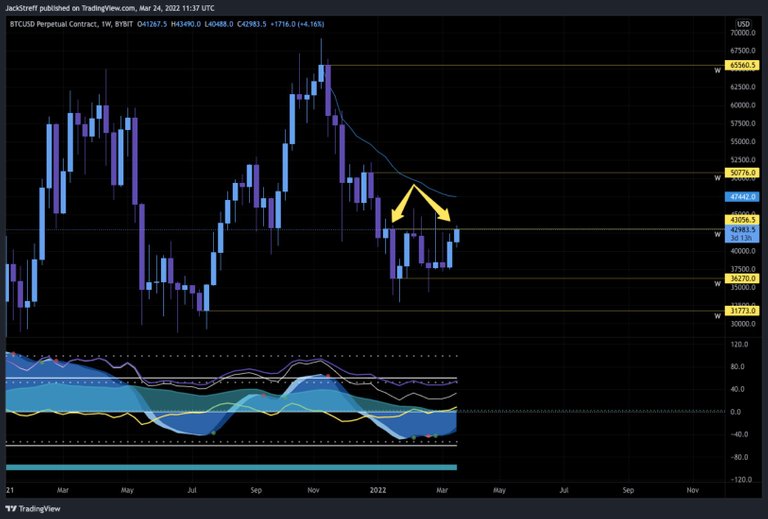Click the 2022 label on time axis
Image resolution: width=768 pixels, height=519 pixels.
pyautogui.click(x=378, y=490)
